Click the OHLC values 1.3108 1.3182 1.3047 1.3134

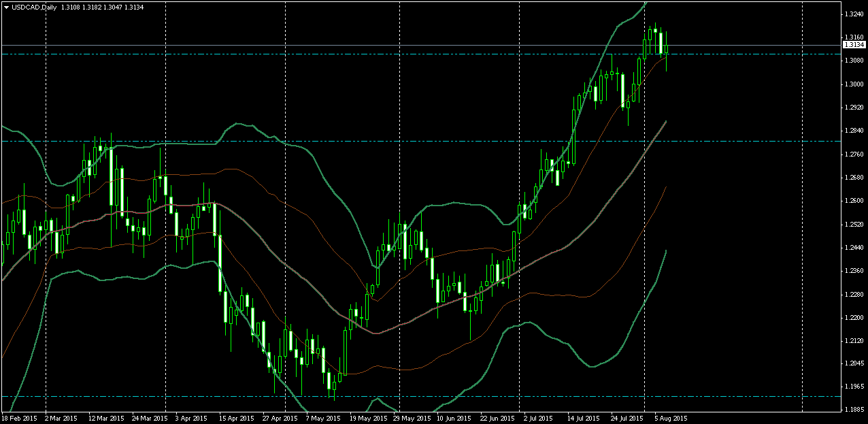point(103,7)
